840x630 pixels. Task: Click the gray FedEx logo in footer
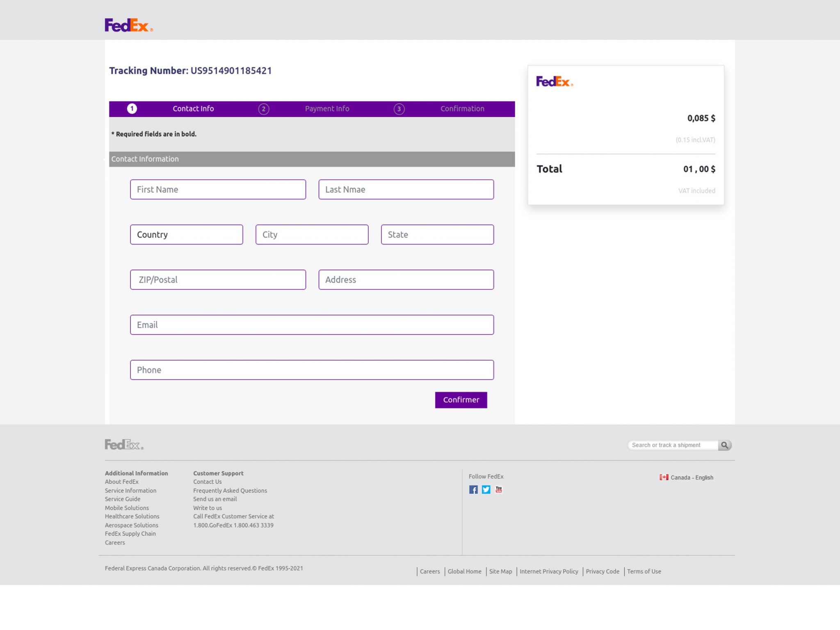click(124, 445)
